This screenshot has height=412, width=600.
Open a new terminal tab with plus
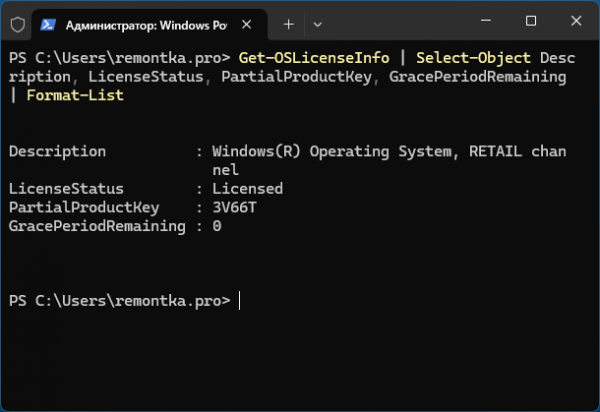(289, 25)
